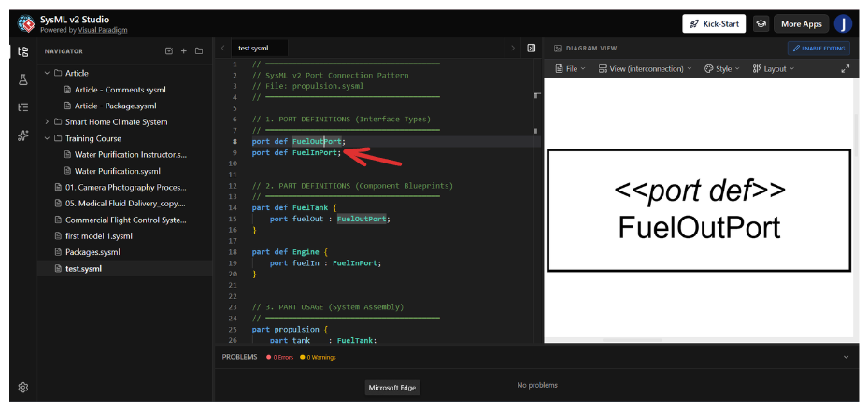Click the 'No problems' message

click(537, 385)
